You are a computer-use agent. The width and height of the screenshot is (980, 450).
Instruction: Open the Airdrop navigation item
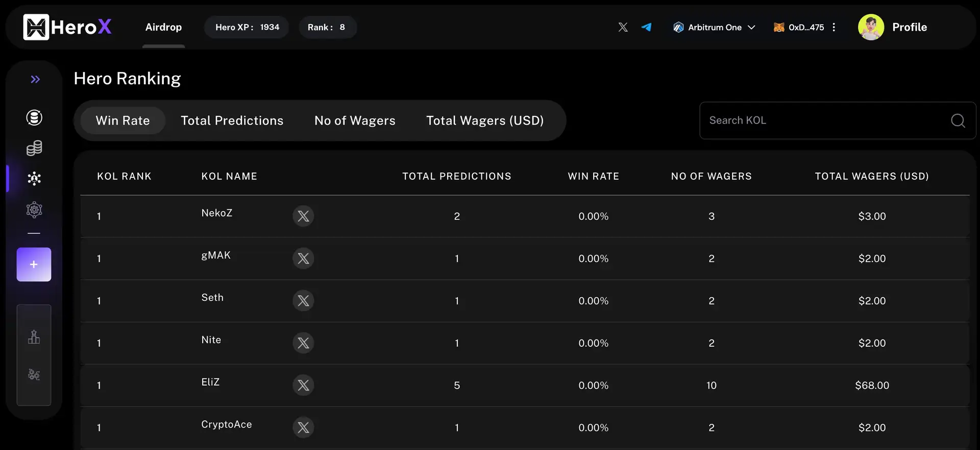163,27
